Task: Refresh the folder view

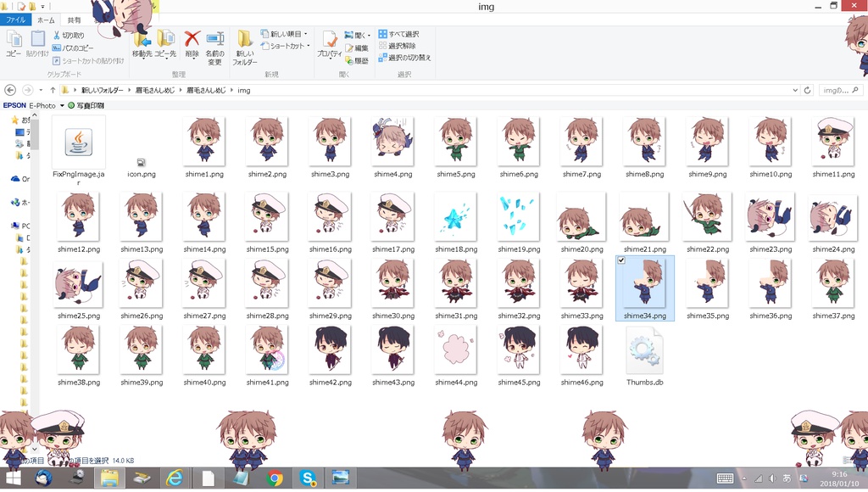Action: coord(807,90)
